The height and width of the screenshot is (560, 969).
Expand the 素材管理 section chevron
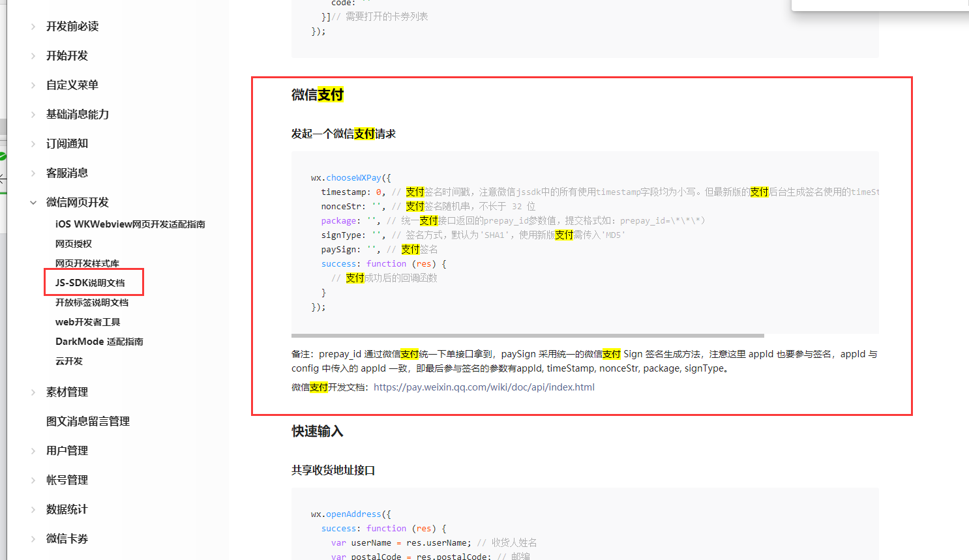pos(33,392)
